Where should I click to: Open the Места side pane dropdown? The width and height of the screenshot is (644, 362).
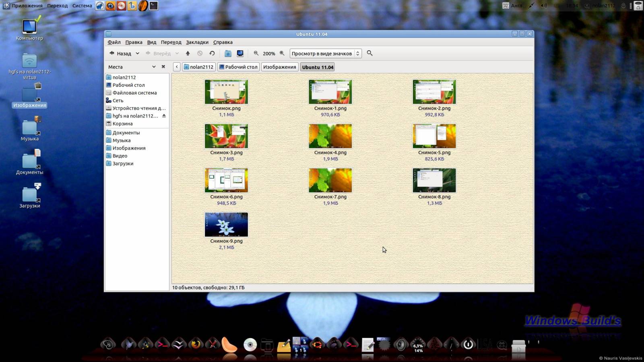pyautogui.click(x=154, y=67)
